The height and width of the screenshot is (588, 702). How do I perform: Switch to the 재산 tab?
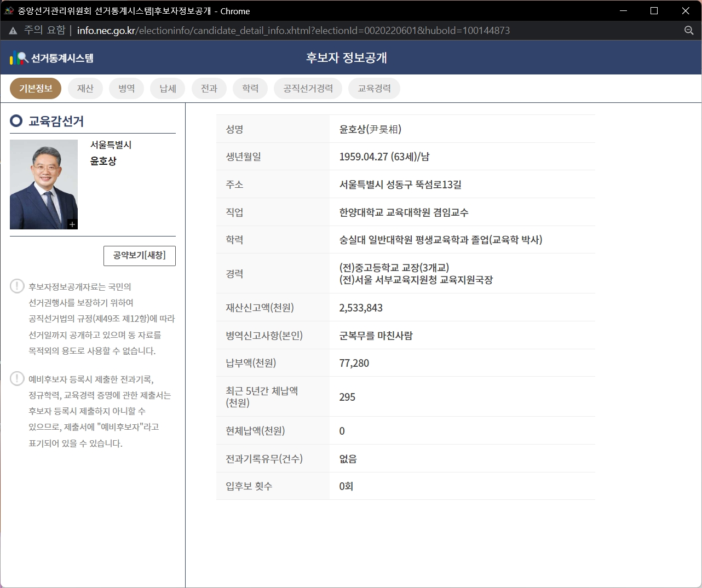point(85,89)
